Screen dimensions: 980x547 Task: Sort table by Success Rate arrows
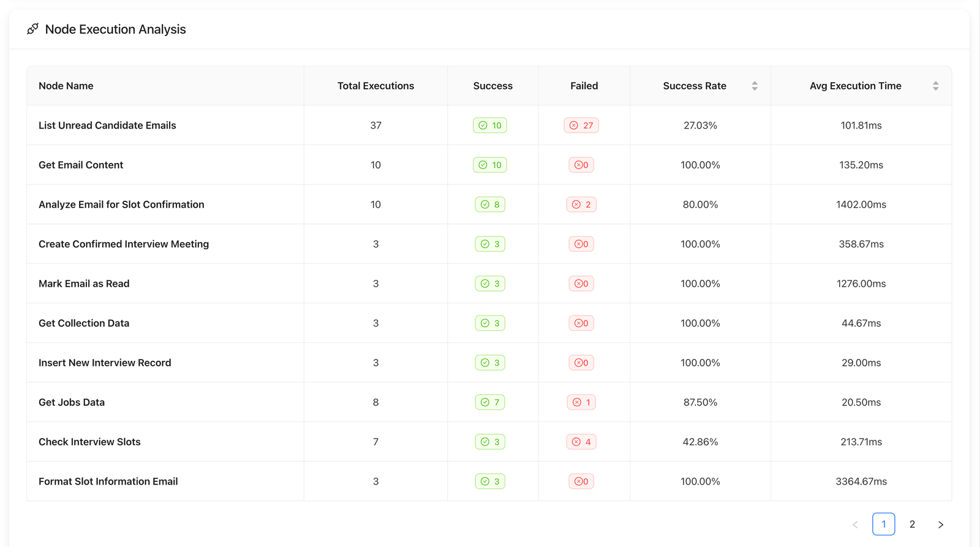755,86
